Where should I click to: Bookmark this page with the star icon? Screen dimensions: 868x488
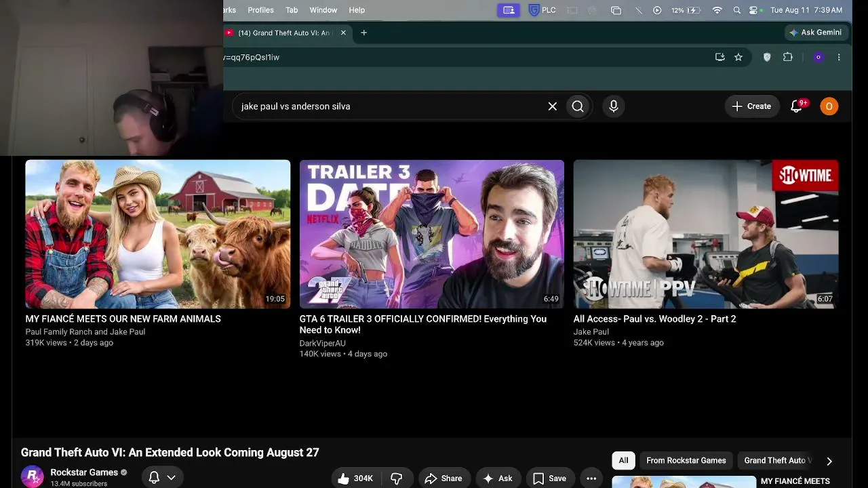pos(738,58)
